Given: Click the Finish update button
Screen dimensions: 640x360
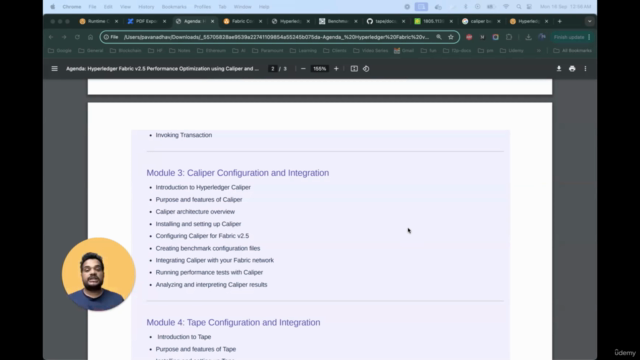Looking at the screenshot, I should click(571, 37).
